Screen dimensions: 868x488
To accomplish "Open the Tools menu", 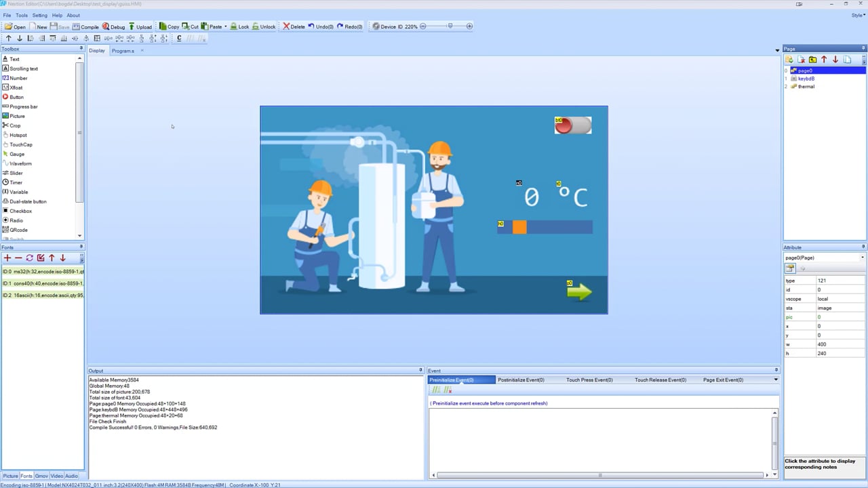I will coord(22,15).
